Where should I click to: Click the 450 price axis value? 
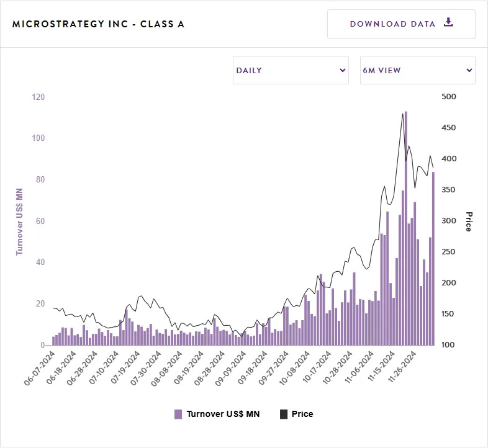448,128
